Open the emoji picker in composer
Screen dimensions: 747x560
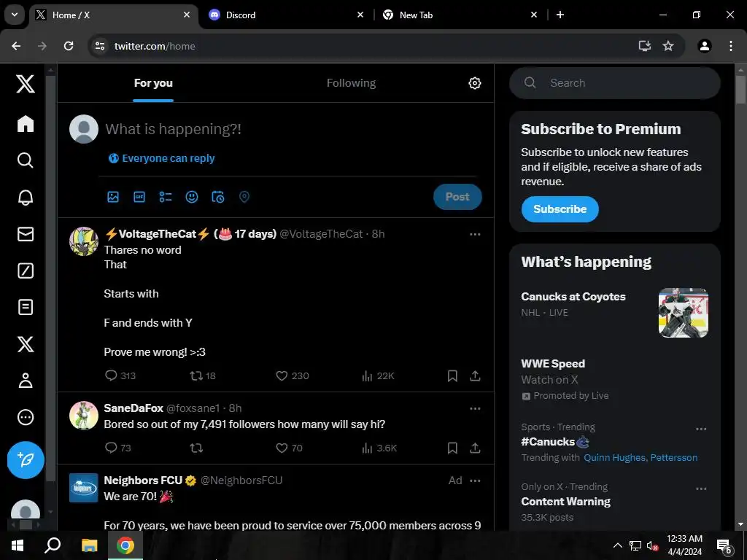[192, 197]
